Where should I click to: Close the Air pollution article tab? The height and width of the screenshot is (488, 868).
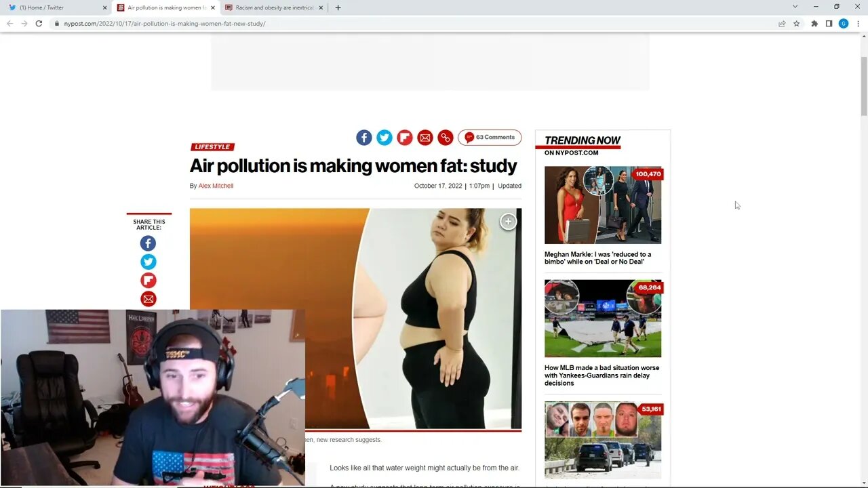coord(213,7)
